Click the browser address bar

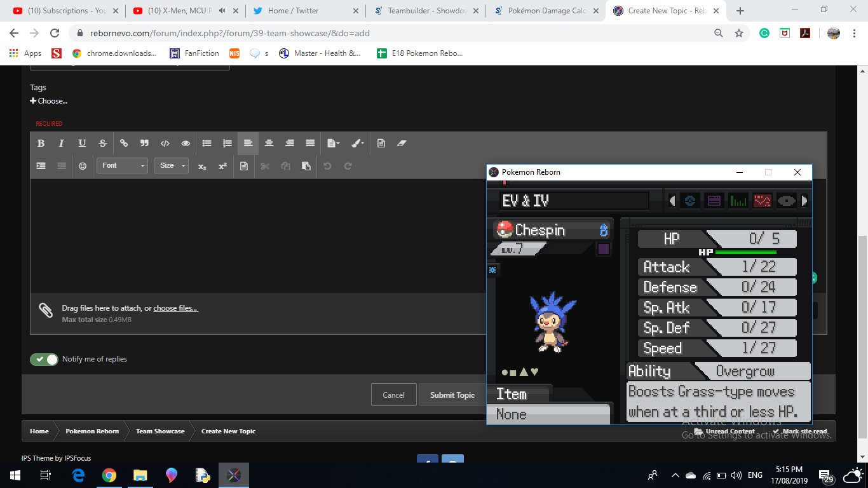point(394,33)
